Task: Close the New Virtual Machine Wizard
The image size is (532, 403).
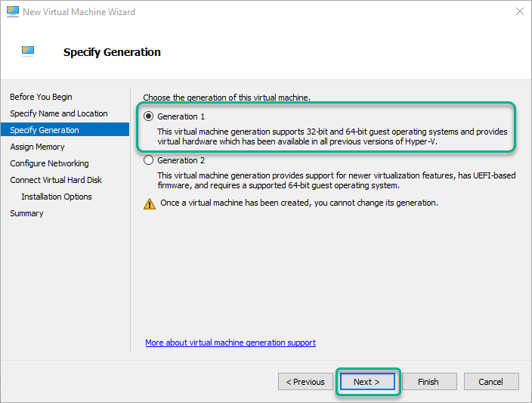Action: point(519,11)
